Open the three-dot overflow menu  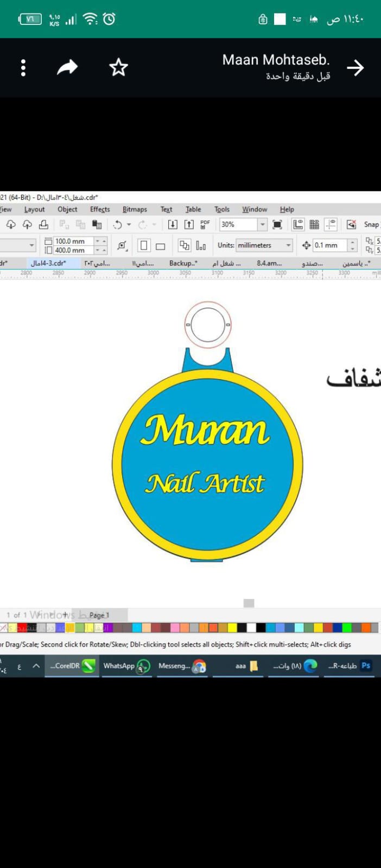[x=23, y=68]
